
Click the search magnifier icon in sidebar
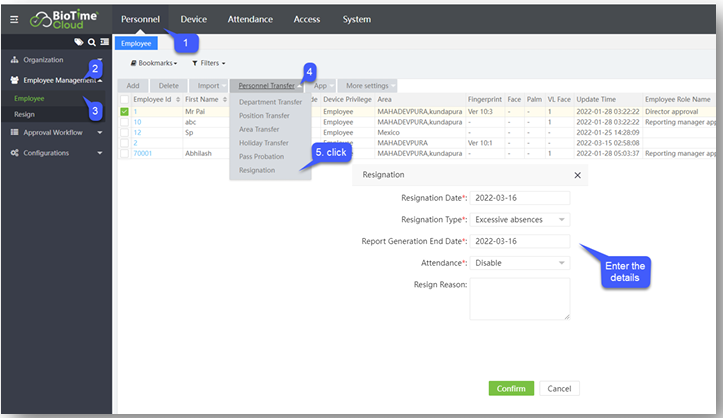[91, 42]
